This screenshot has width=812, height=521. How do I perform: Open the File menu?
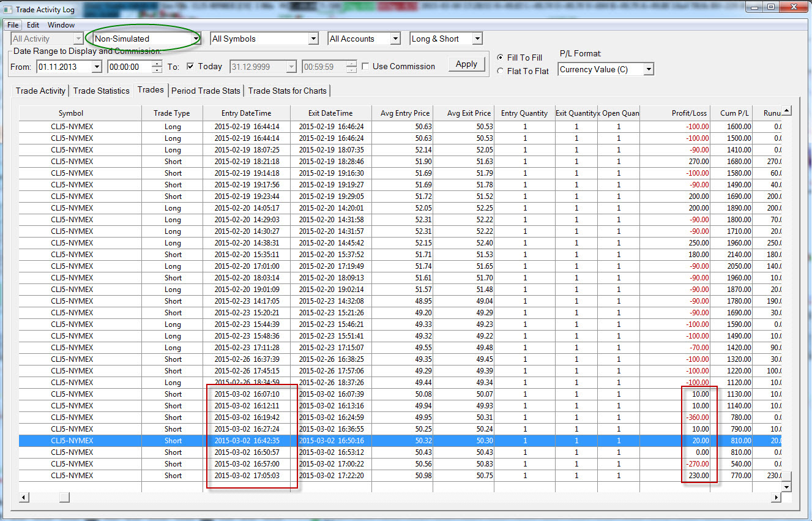click(13, 25)
